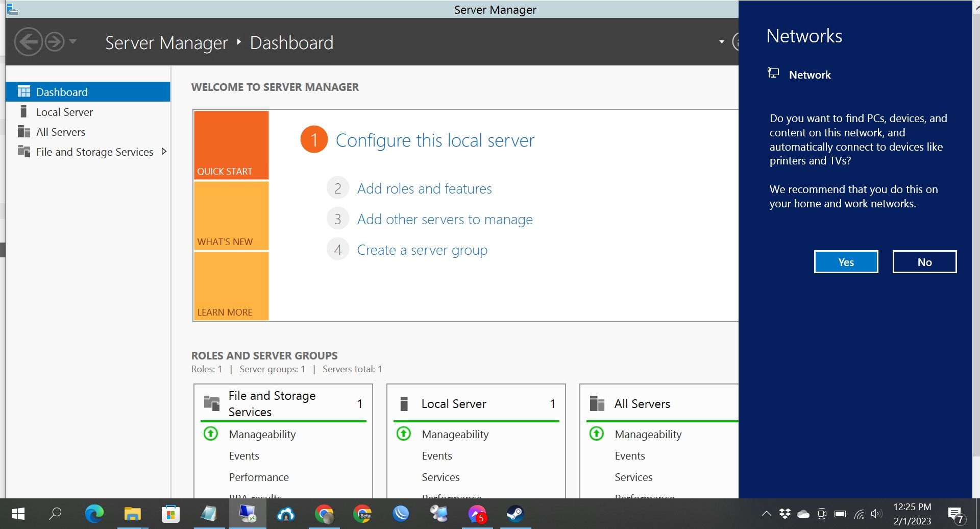This screenshot has height=529, width=980.
Task: Click the taskbar clock showing 12:25 PM
Action: coord(912,514)
